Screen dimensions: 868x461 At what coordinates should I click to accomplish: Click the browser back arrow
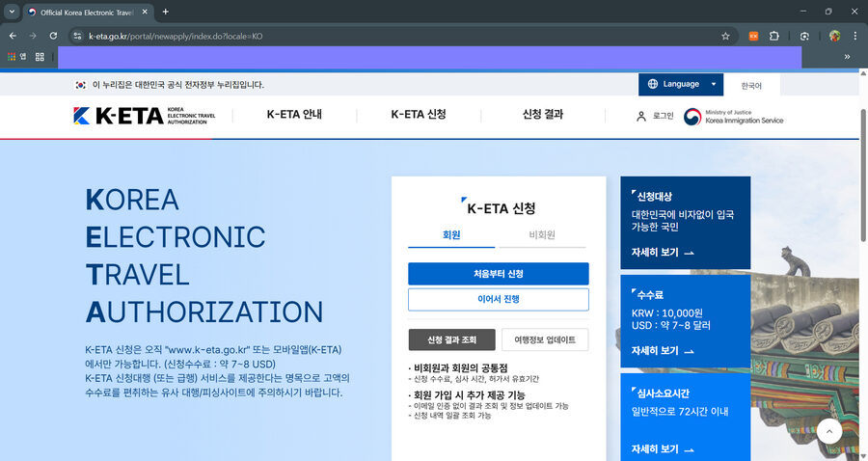(x=13, y=36)
